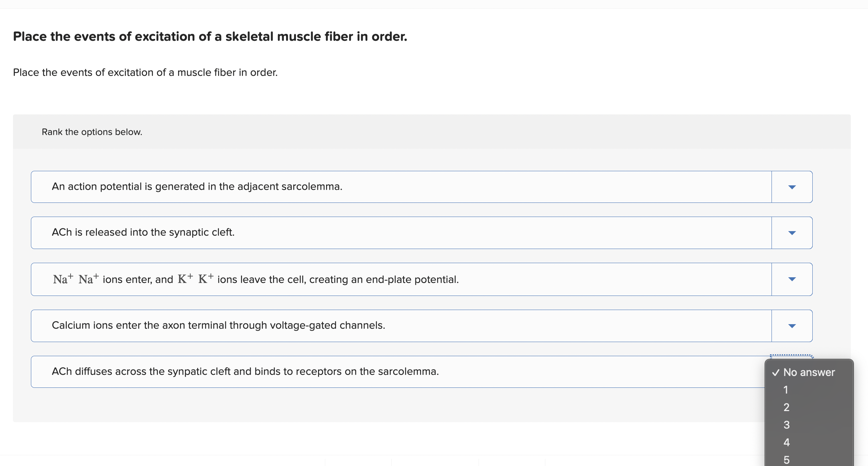868x466 pixels.
Task: Select 'No answer' in the open ranking menu
Action: pyautogui.click(x=809, y=372)
